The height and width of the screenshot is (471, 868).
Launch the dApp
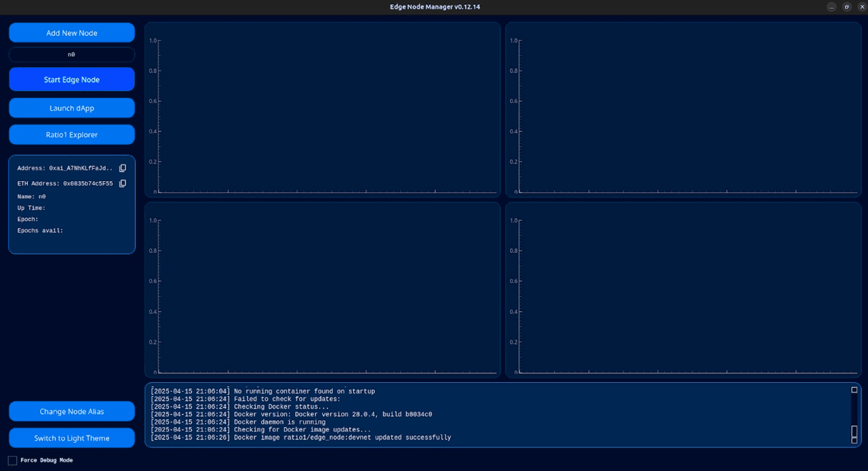point(72,108)
